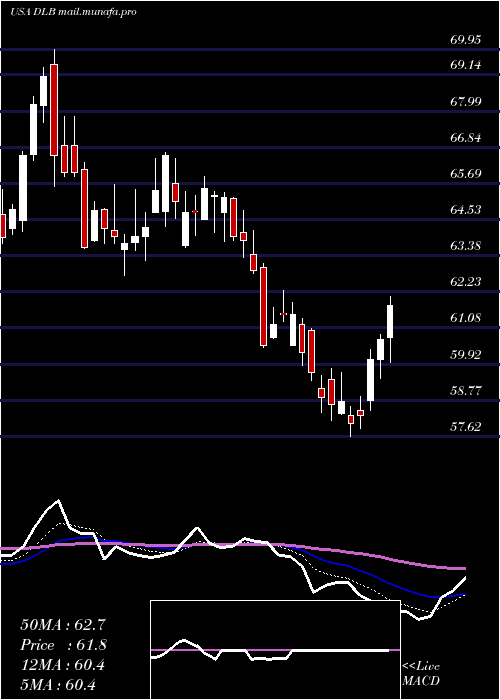Select the 58.77 price level label
This screenshot has height=700, width=500.
(x=466, y=391)
